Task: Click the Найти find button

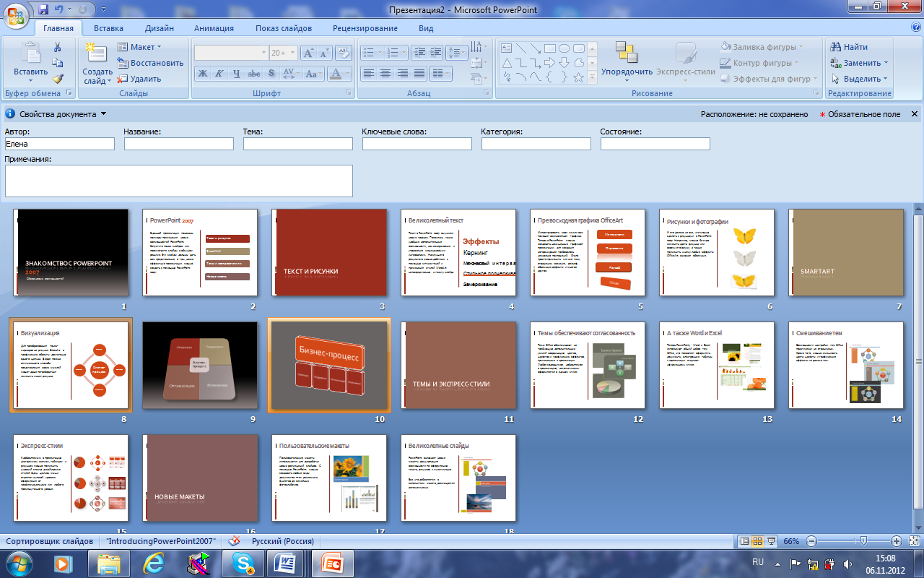Action: click(849, 47)
